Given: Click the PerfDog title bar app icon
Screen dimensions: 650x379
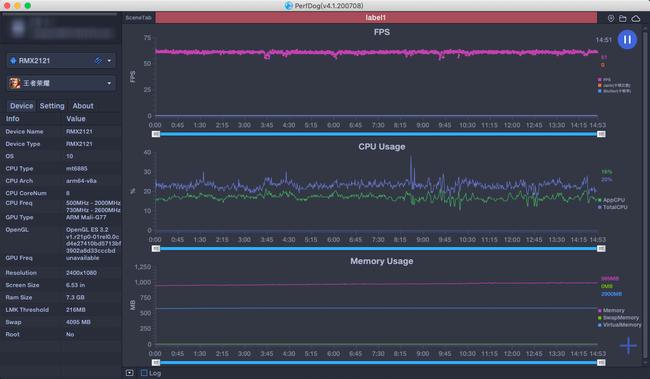Looking at the screenshot, I should [289, 5].
